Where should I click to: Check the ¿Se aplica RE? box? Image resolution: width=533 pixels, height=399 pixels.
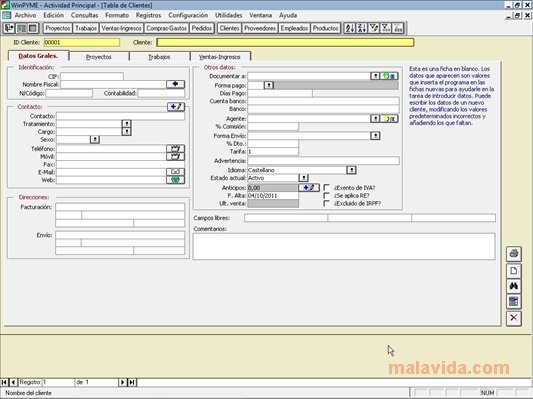(x=327, y=195)
